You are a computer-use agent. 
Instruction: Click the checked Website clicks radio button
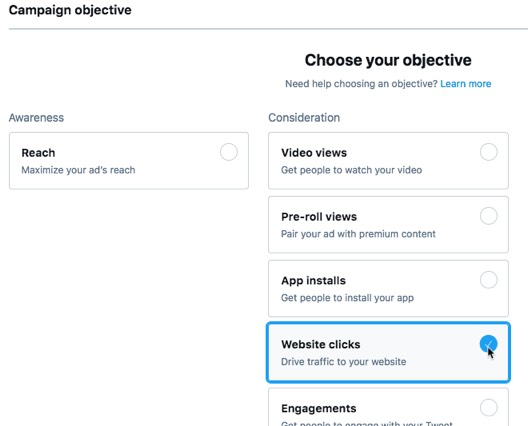489,344
